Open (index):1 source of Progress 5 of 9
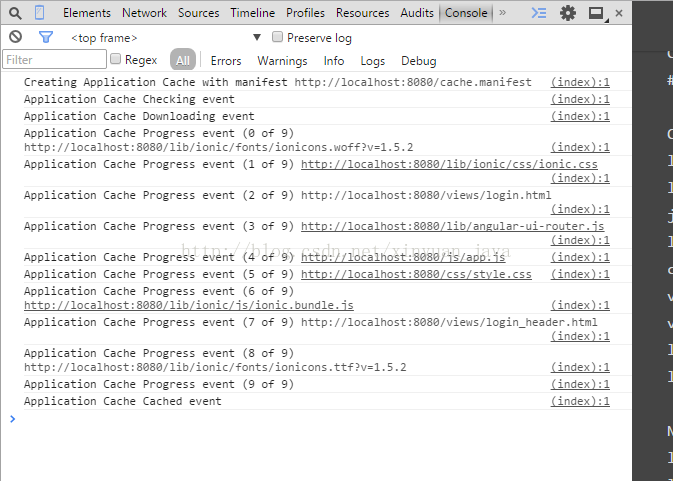The height and width of the screenshot is (481, 673). point(580,274)
